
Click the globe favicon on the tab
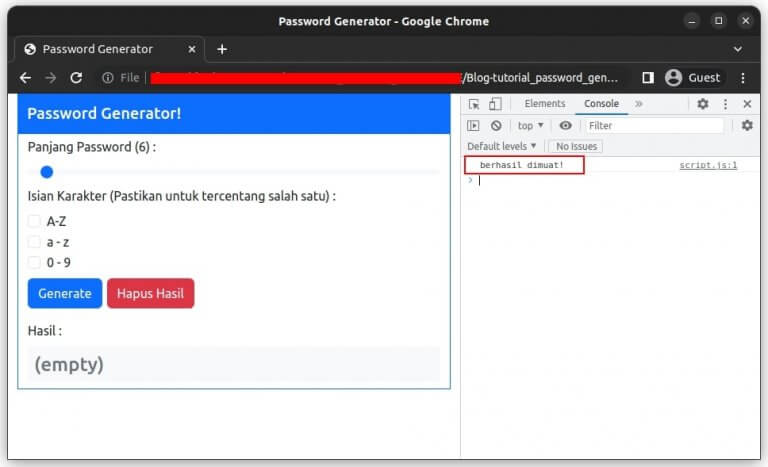(x=30, y=49)
